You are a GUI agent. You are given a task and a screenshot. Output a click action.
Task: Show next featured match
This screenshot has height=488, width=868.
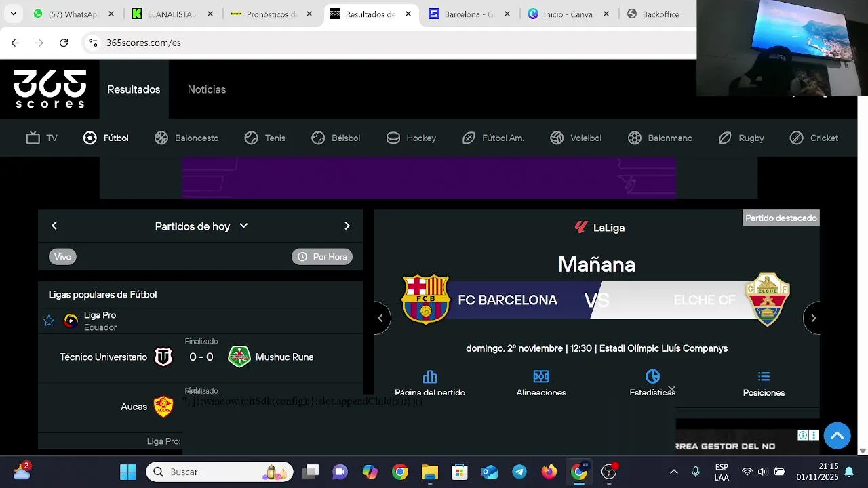pos(813,318)
